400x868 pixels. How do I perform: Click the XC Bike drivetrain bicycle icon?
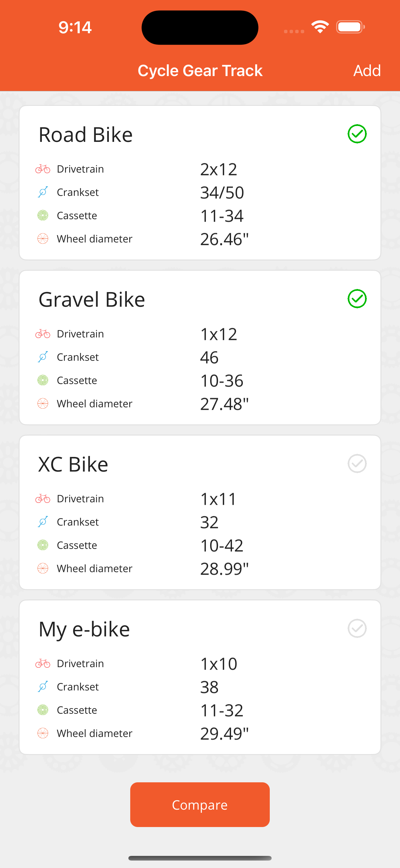43,498
